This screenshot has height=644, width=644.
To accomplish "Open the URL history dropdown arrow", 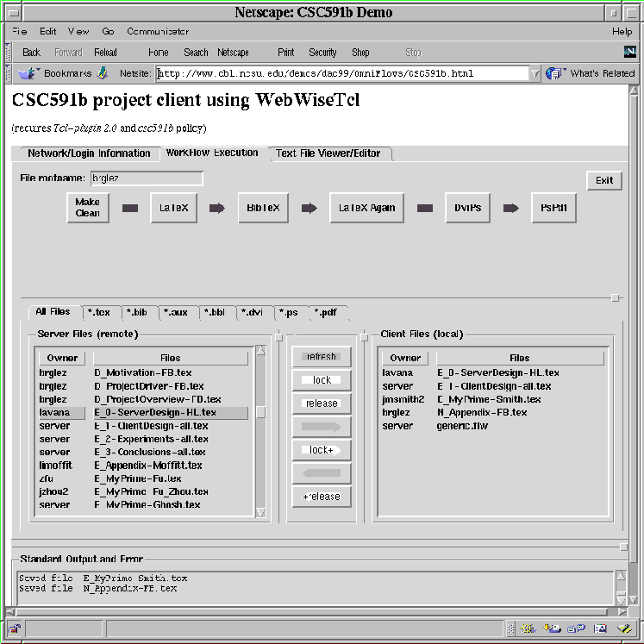I will [535, 74].
